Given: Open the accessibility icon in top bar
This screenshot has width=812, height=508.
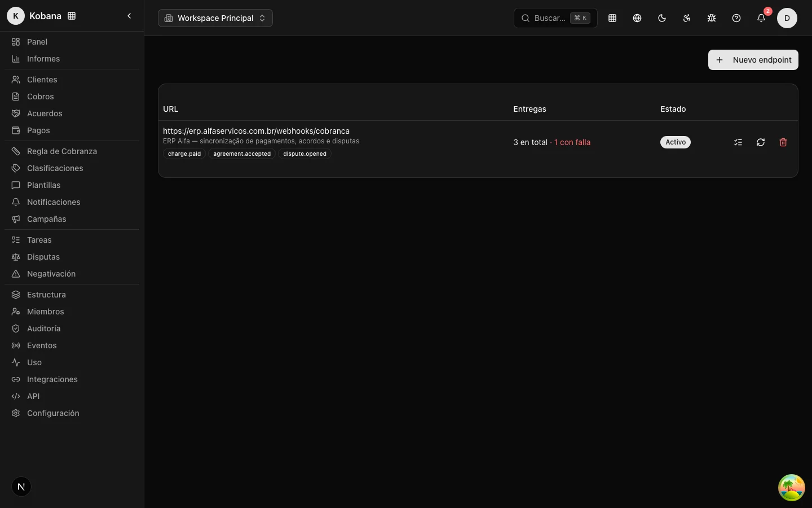Looking at the screenshot, I should click(x=687, y=18).
